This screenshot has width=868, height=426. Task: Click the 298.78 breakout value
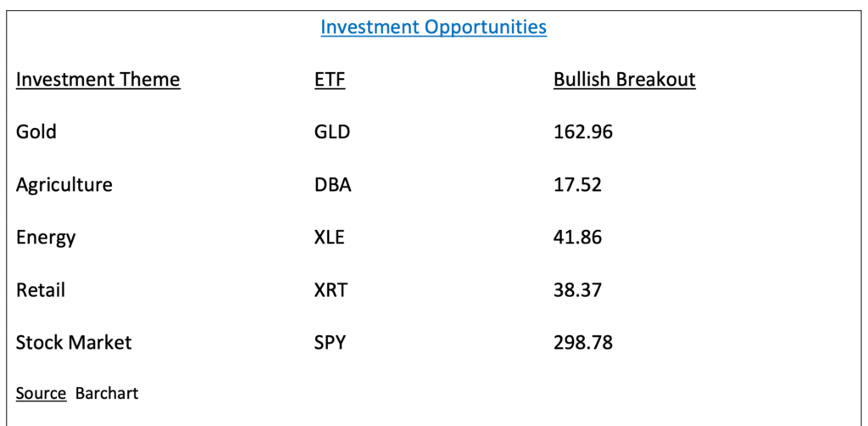pyautogui.click(x=583, y=342)
